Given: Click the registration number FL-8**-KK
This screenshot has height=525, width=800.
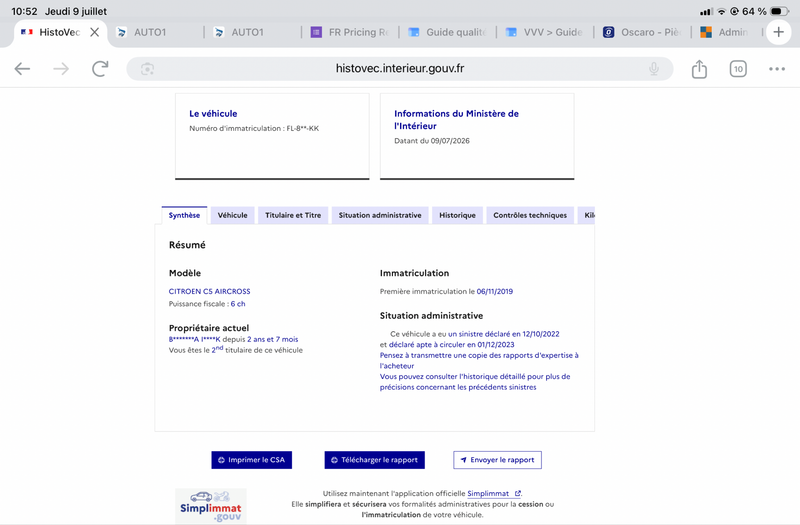Looking at the screenshot, I should pos(303,129).
